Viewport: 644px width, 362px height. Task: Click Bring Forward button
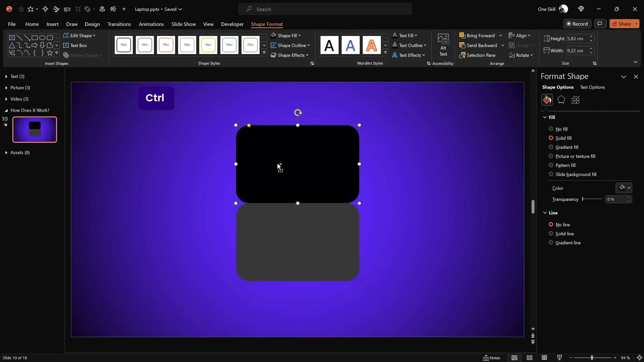point(477,36)
